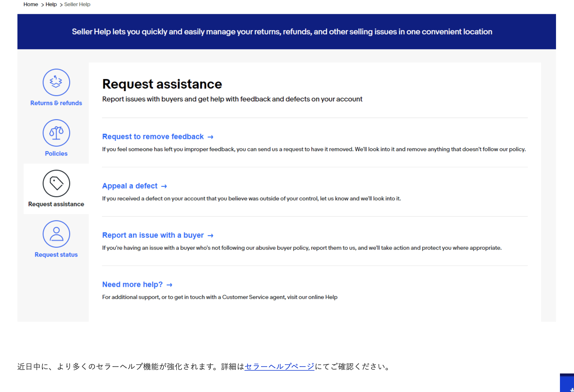This screenshot has width=574, height=392.
Task: Go to Home in the breadcrumb
Action: coord(31,4)
